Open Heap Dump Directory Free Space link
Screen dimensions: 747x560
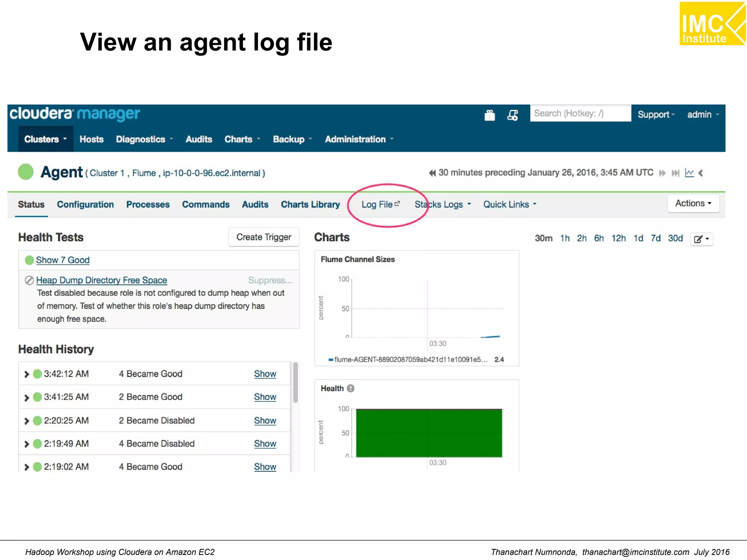coord(102,280)
